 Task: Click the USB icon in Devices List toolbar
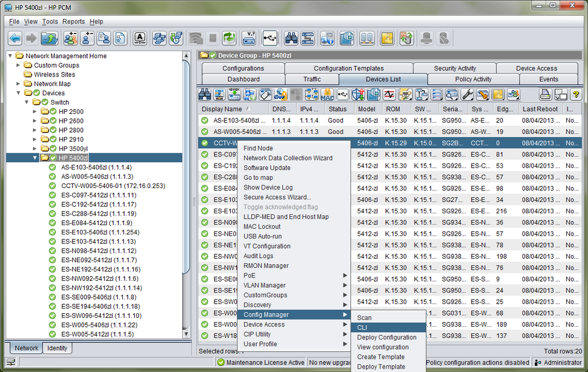pos(343,95)
